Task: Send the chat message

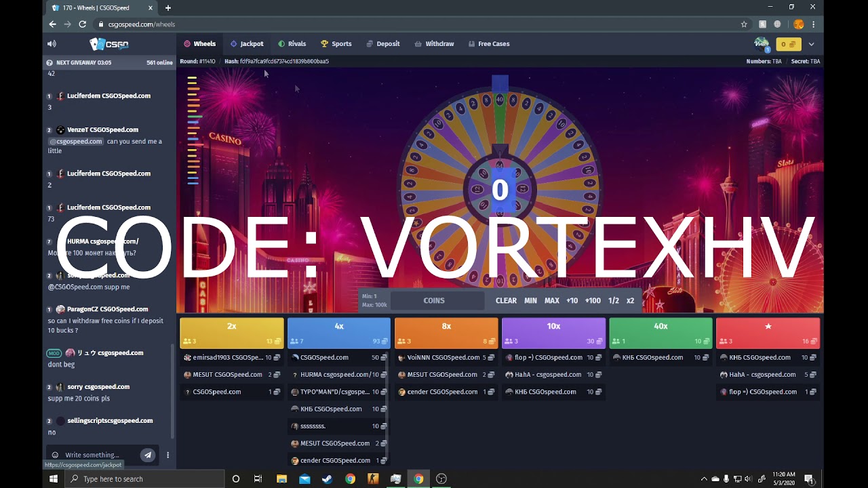Action: coord(147,455)
